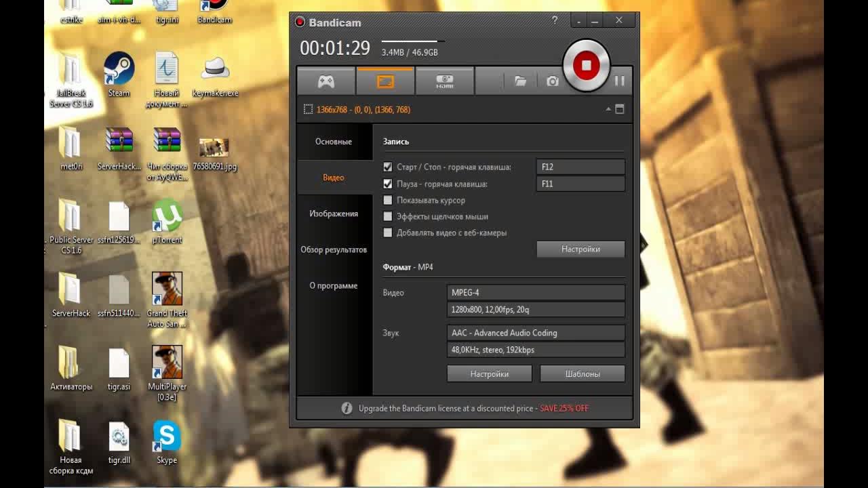The width and height of the screenshot is (868, 488).
Task: Open the ssfn511440 file on desktop
Action: click(x=119, y=295)
